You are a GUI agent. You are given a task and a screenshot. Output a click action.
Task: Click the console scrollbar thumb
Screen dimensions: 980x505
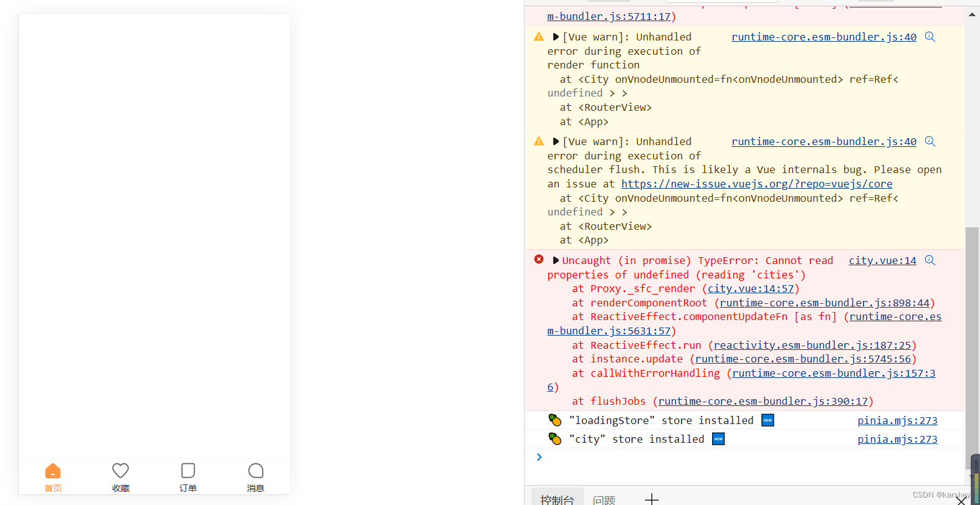click(x=972, y=349)
